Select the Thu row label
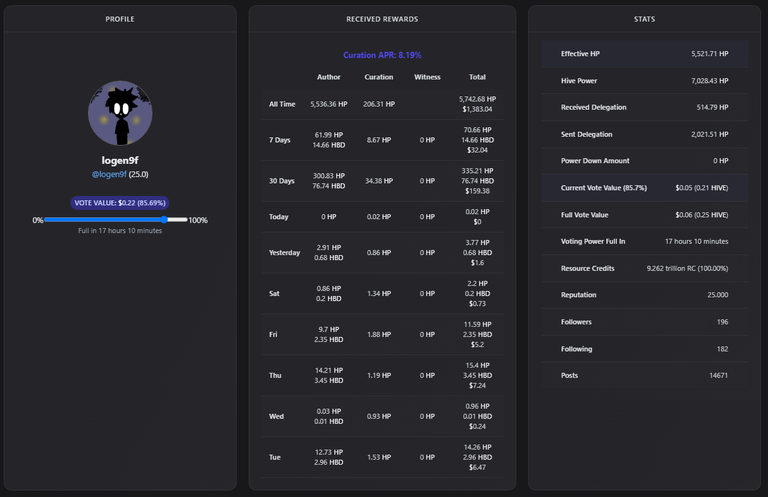Viewport: 768px width, 497px height. click(x=275, y=375)
